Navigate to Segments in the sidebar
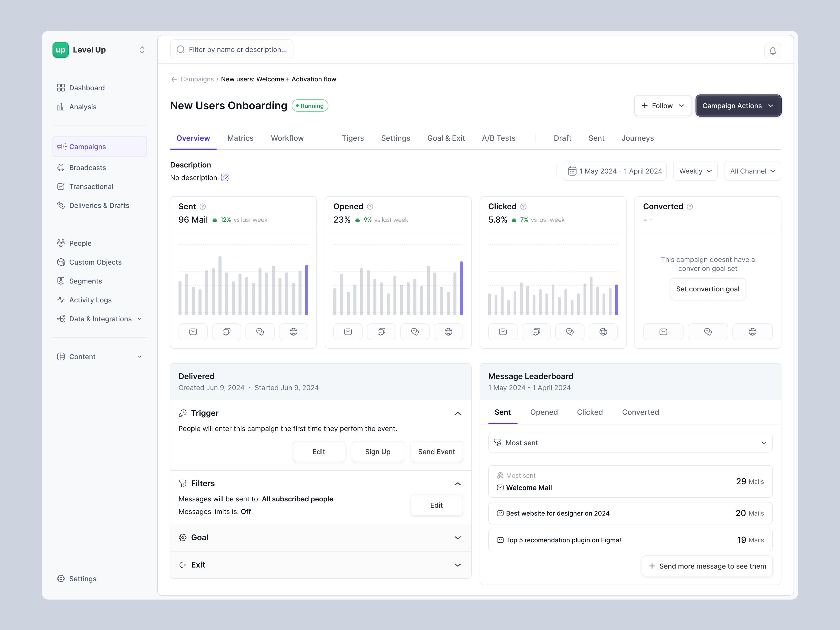This screenshot has width=840, height=630. tap(85, 281)
